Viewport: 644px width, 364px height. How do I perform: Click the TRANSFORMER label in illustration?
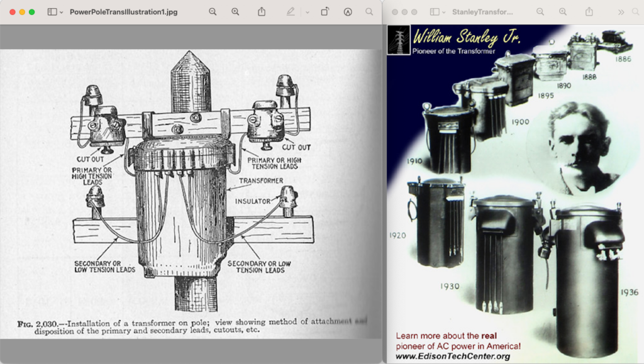tap(261, 180)
